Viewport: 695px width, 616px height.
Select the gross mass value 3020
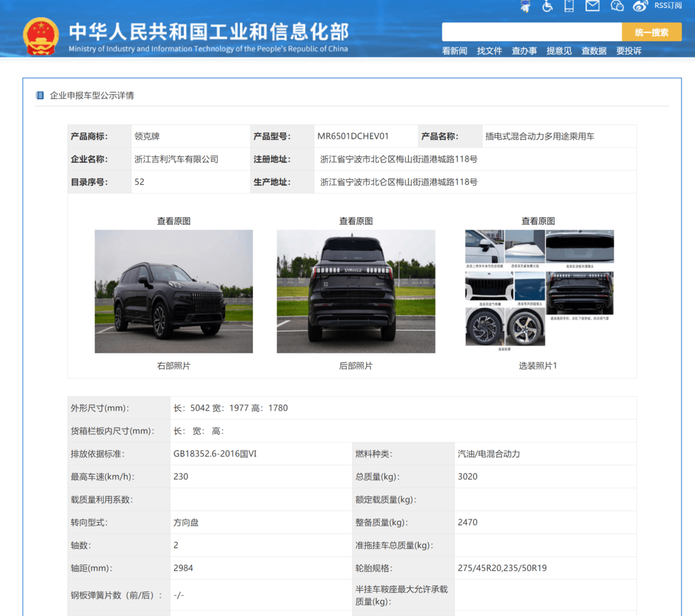tap(468, 477)
